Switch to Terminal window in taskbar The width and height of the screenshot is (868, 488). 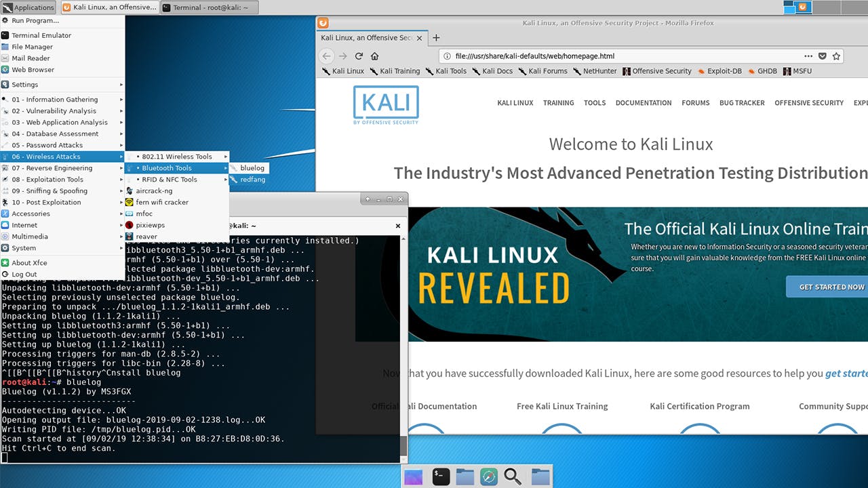pyautogui.click(x=209, y=7)
